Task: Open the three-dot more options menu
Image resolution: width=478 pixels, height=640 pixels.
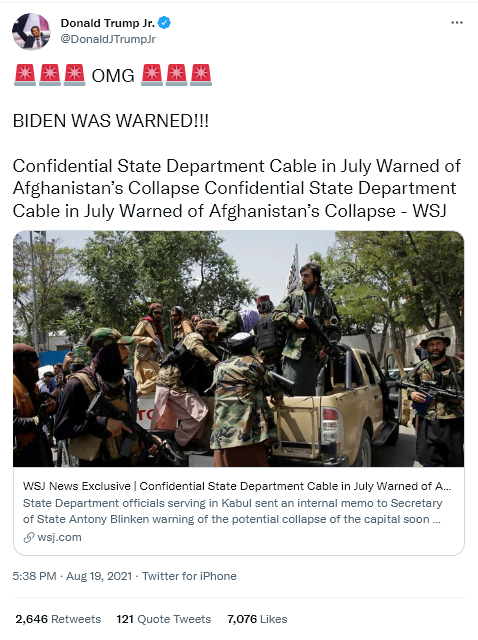Action: pos(457,23)
